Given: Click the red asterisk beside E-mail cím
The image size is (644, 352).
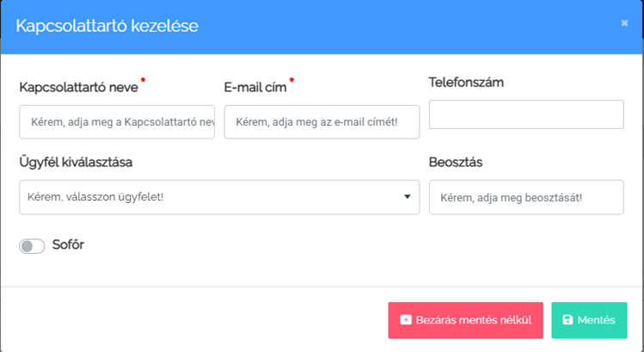Looking at the screenshot, I should [291, 81].
